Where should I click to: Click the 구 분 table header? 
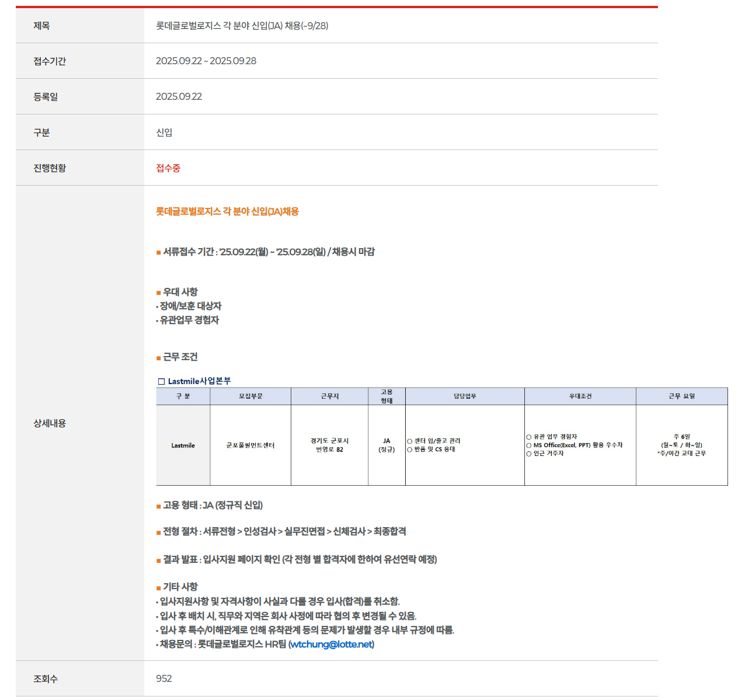(x=183, y=395)
